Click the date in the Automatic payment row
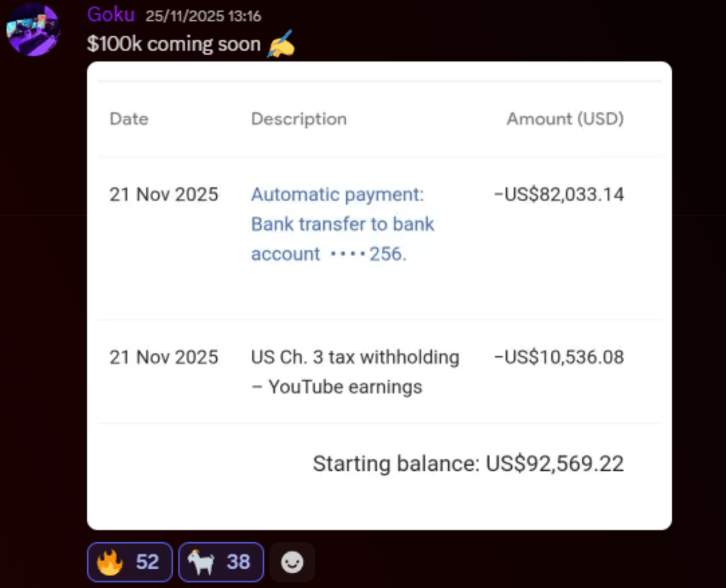Screen dimensions: 726x588 click(163, 194)
